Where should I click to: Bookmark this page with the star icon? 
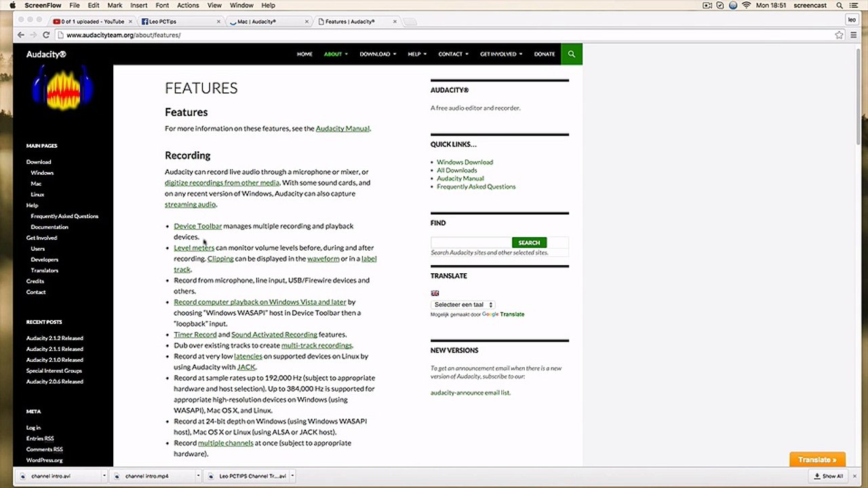click(x=839, y=35)
